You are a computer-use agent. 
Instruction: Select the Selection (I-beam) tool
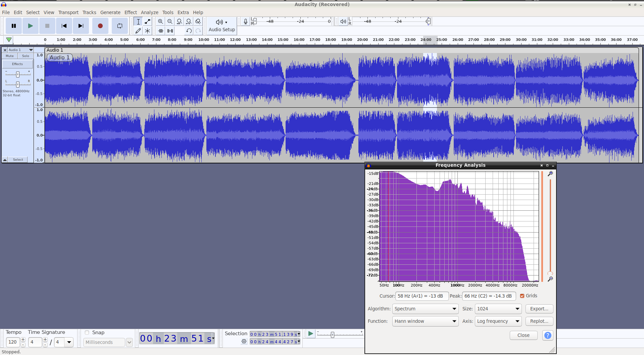coord(138,21)
